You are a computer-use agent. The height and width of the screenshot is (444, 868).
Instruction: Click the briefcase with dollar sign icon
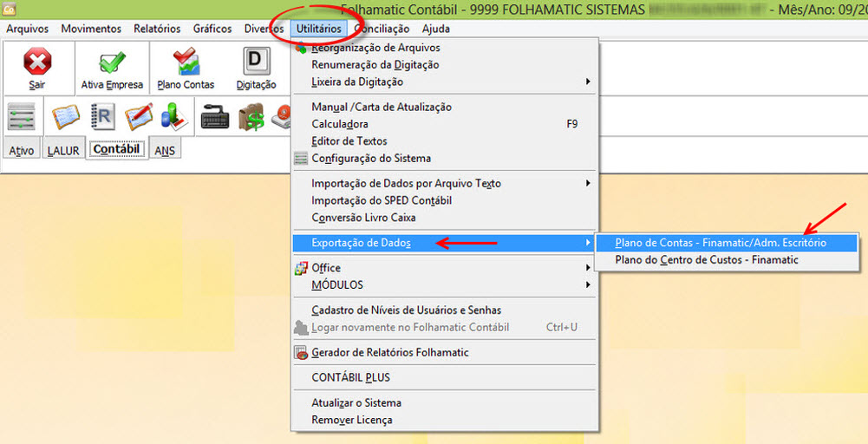click(251, 117)
